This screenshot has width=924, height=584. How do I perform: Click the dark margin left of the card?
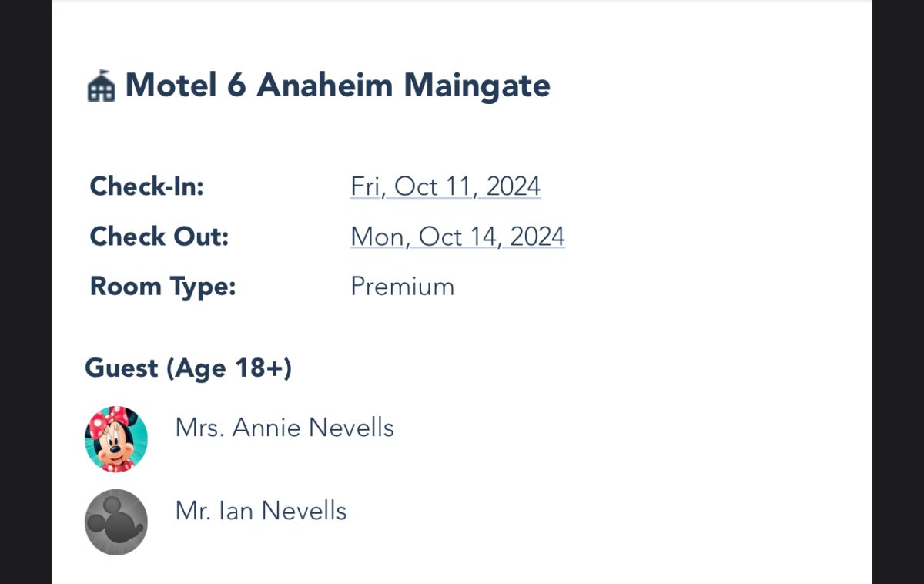click(x=25, y=293)
